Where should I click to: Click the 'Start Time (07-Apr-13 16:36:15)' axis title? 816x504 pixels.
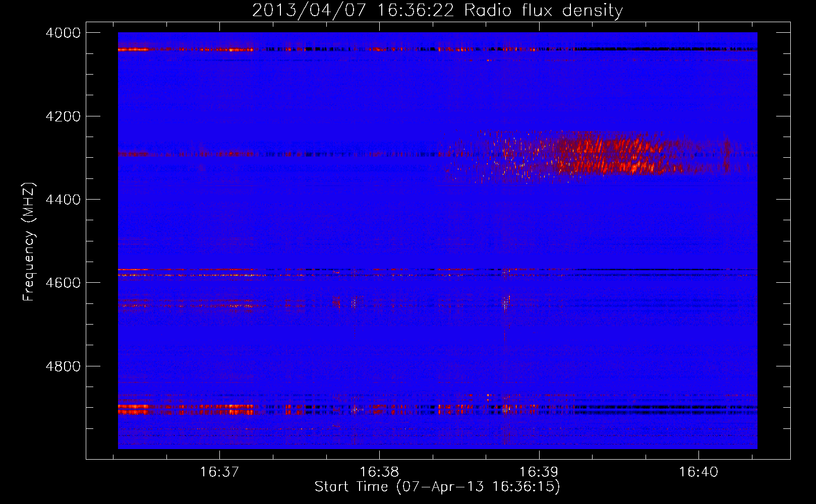pyautogui.click(x=437, y=487)
